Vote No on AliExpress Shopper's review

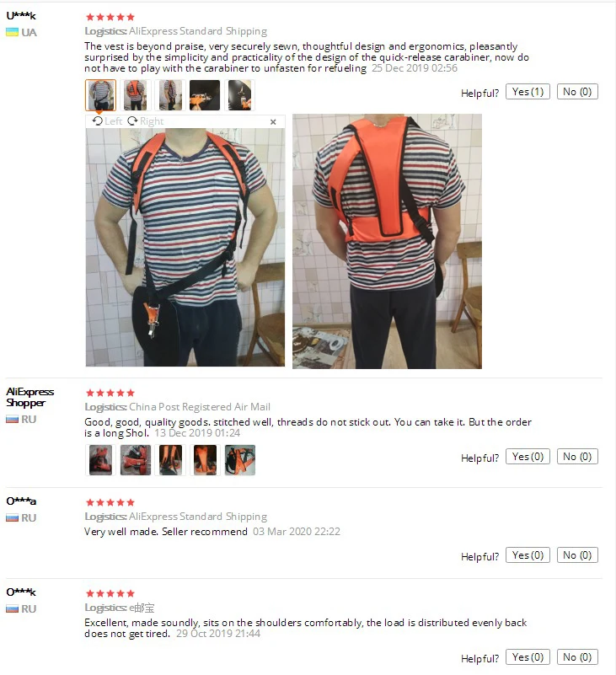click(577, 457)
